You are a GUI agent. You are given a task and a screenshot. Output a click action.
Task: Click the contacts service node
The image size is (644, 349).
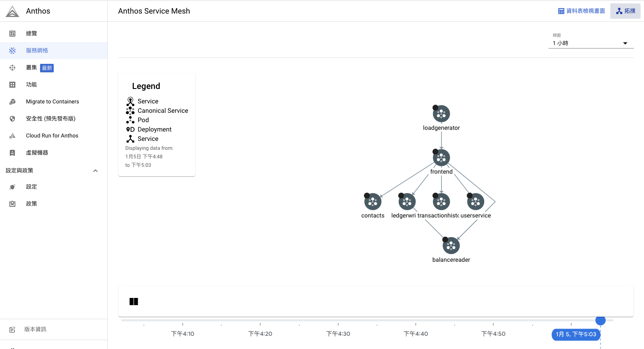(373, 202)
